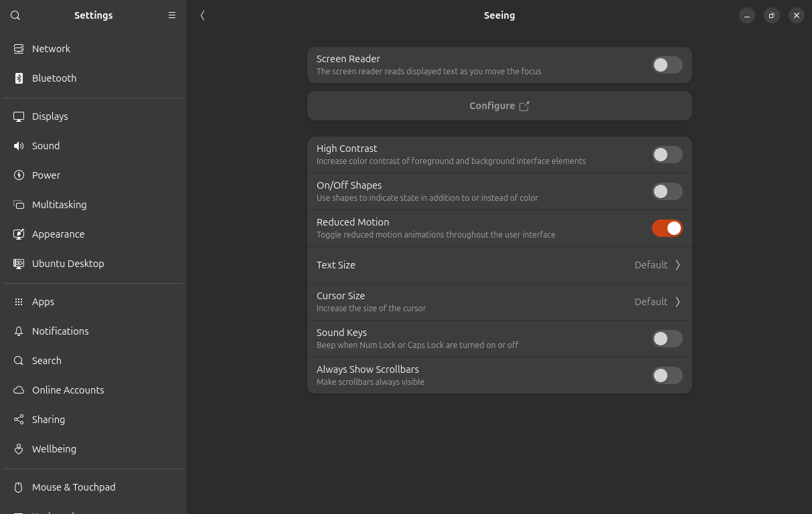Image resolution: width=812 pixels, height=514 pixels.
Task: Enable the Screen Reader toggle
Action: coord(667,65)
